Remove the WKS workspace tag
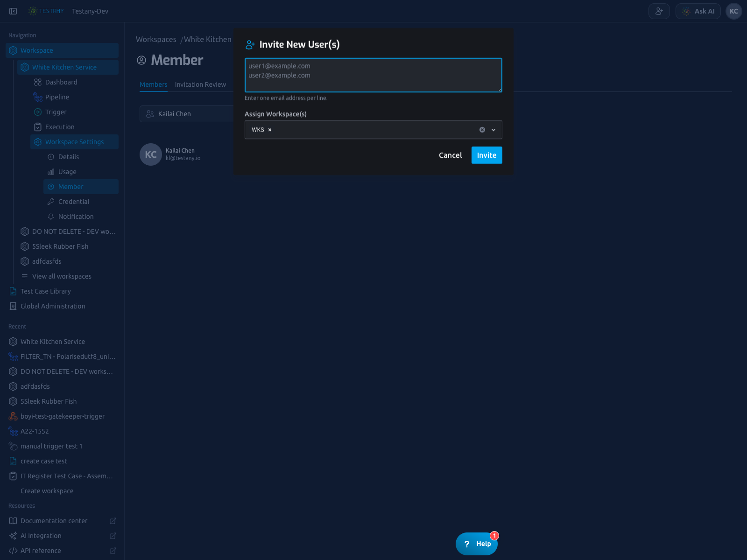The image size is (747, 560). click(270, 130)
